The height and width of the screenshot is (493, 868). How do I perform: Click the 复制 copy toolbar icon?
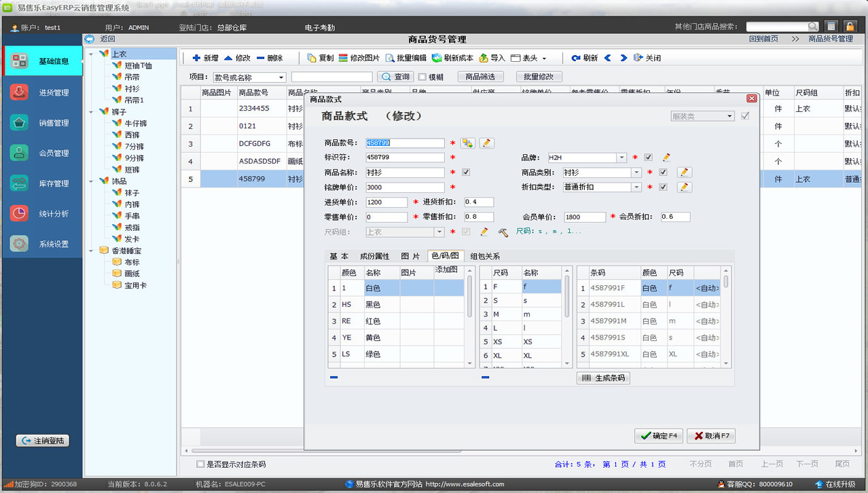coord(312,58)
